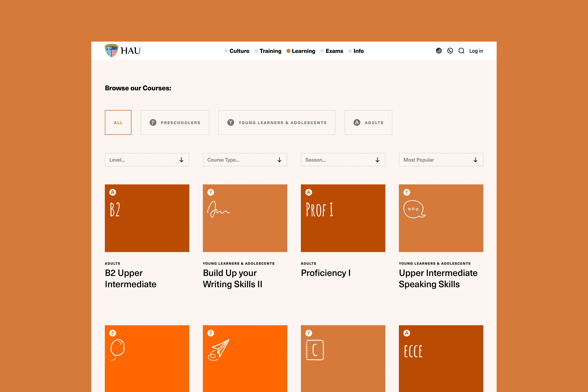Open the search magnifier icon

coord(462,51)
